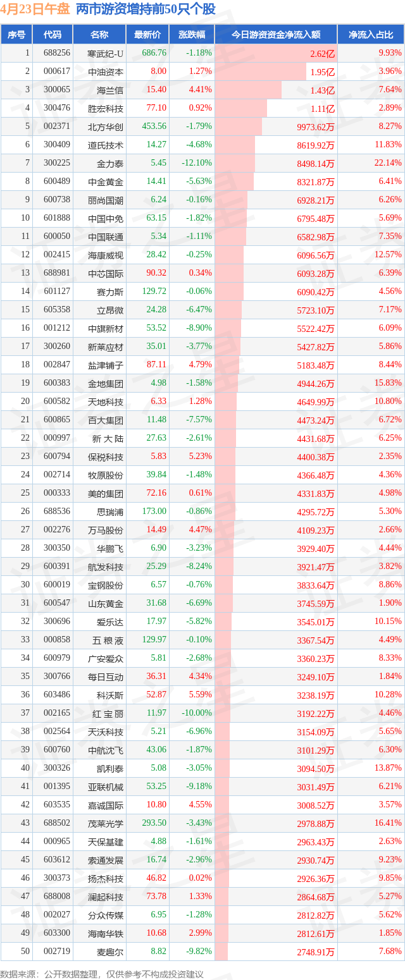Click the price 453.56 for 北方华创
Screen dimensions: 405x980
pos(154,126)
